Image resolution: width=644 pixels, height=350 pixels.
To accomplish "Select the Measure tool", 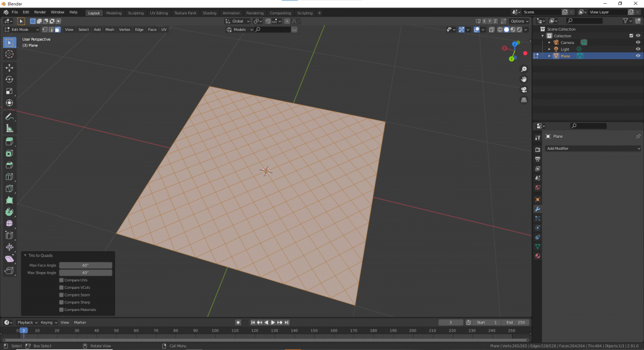I will (9, 128).
